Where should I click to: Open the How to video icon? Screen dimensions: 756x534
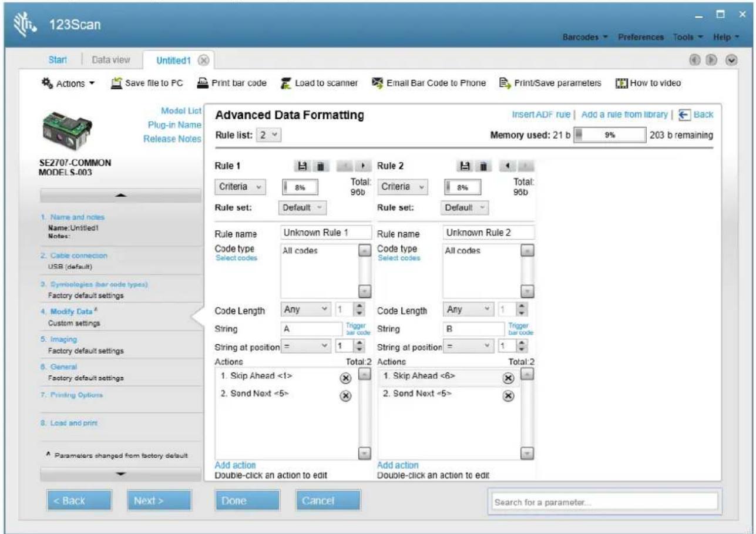(x=620, y=83)
